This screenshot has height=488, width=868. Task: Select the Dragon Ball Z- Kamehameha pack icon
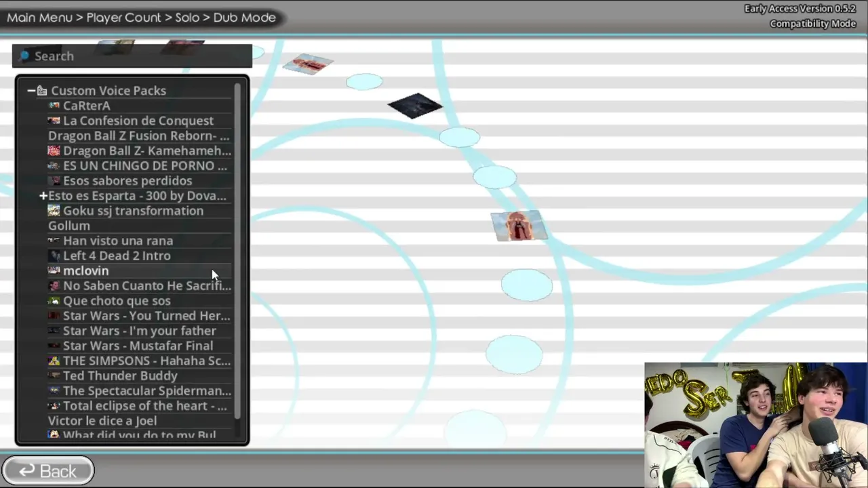[x=54, y=150]
